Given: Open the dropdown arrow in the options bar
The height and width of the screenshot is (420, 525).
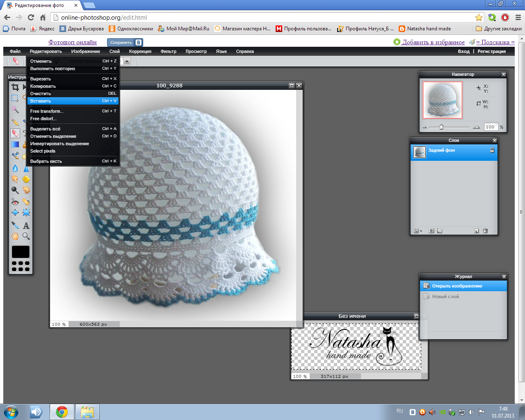Looking at the screenshot, I should click(x=127, y=62).
